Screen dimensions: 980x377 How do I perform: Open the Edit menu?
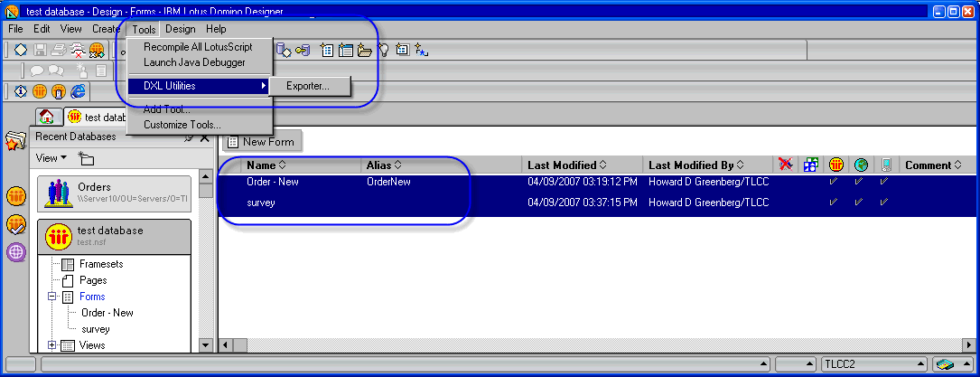[x=42, y=29]
